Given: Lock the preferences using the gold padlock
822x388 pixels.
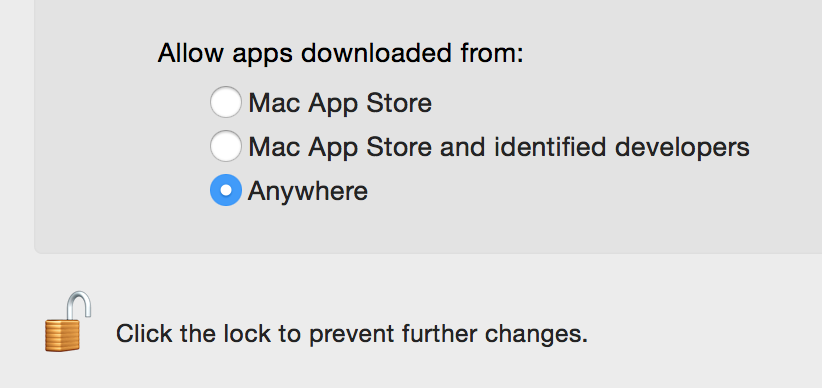Looking at the screenshot, I should 68,321.
